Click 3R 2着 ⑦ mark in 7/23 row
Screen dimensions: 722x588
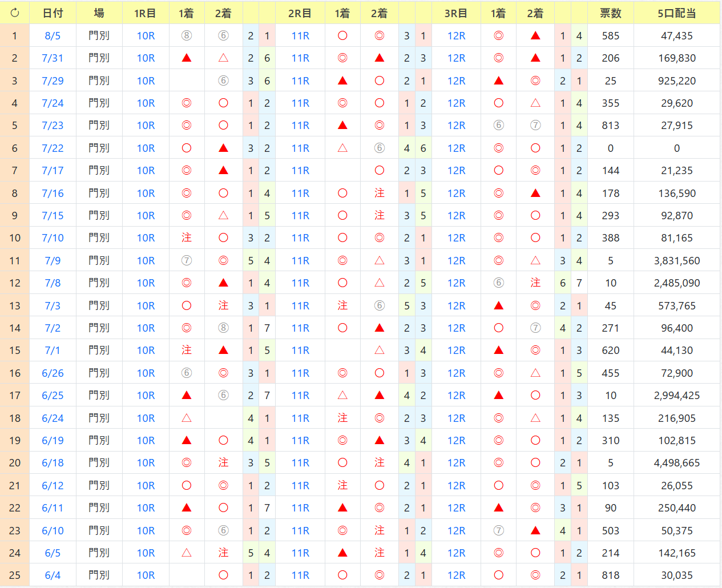click(x=535, y=126)
